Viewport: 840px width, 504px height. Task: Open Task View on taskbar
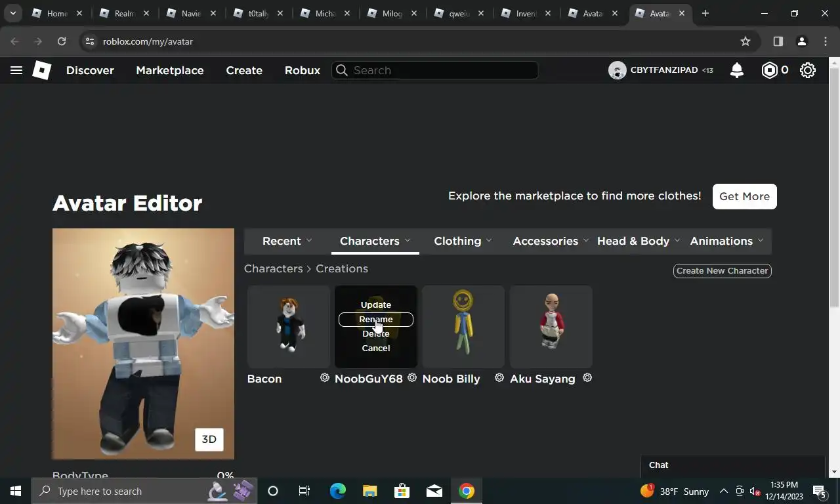(304, 491)
